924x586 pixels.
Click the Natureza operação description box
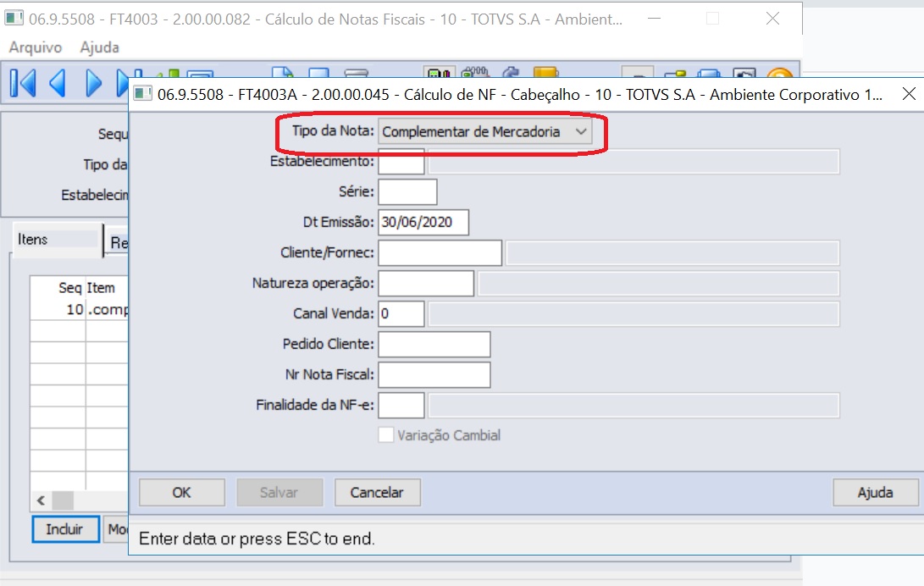click(x=659, y=284)
